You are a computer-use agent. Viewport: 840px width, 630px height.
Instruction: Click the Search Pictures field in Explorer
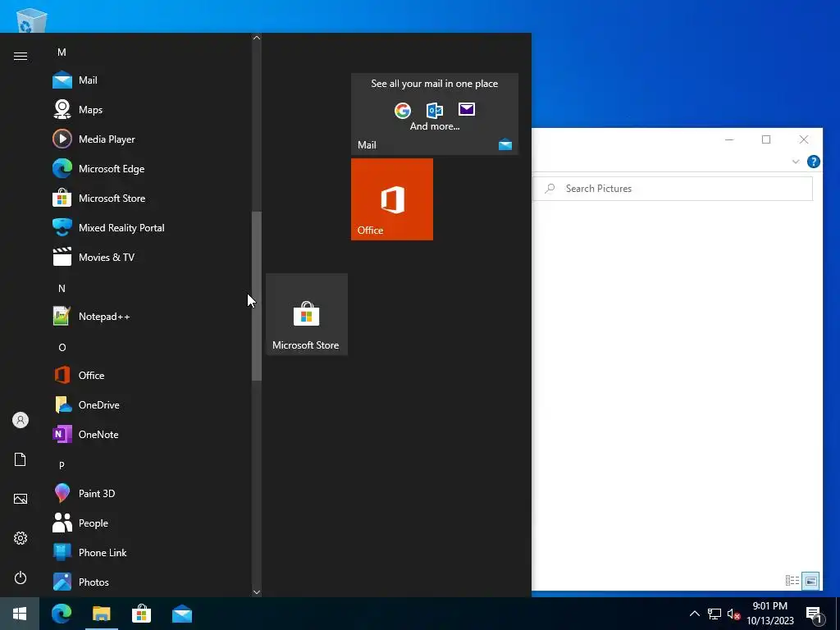pos(673,189)
